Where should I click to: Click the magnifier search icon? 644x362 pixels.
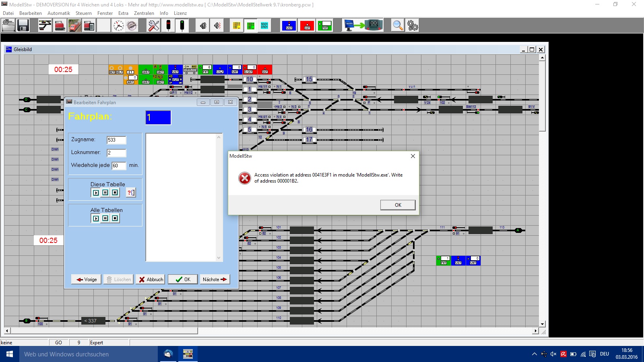coord(398,25)
